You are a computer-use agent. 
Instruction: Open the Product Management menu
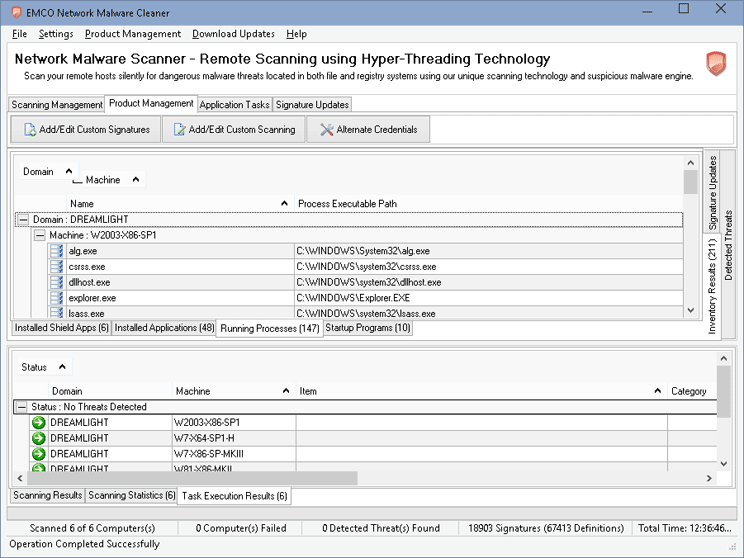coord(133,34)
